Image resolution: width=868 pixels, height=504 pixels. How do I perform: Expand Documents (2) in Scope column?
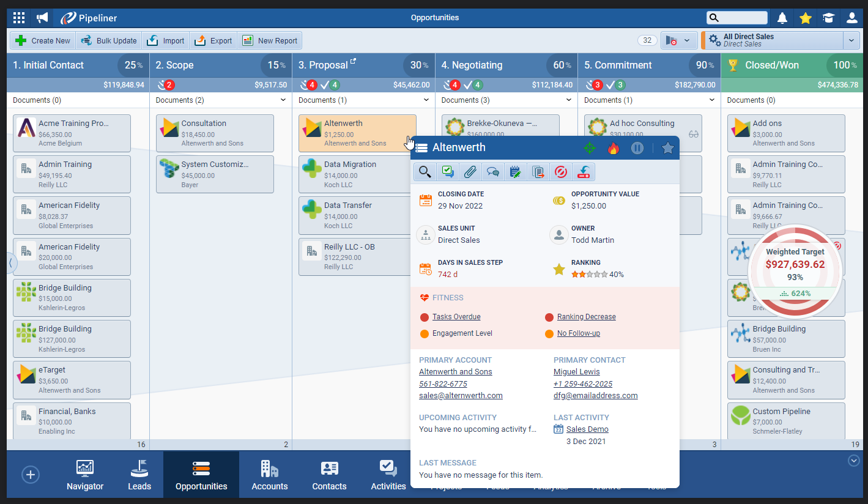pos(283,100)
